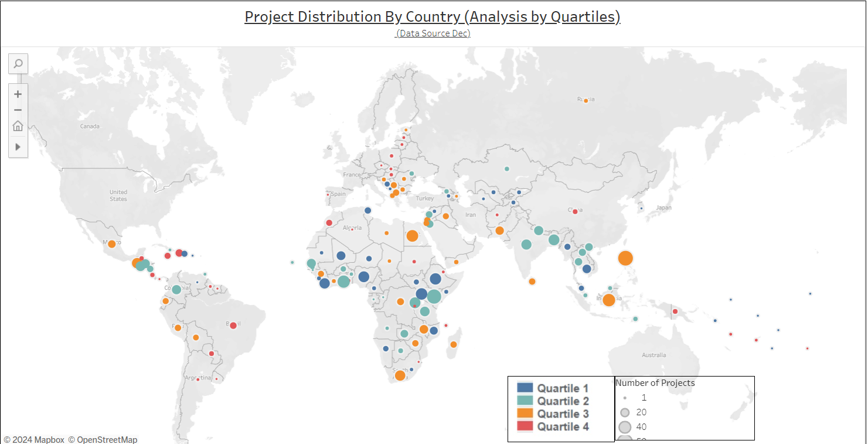Screen dimensions: 868x444
Task: Open the Data Source Dec link
Action: [433, 33]
